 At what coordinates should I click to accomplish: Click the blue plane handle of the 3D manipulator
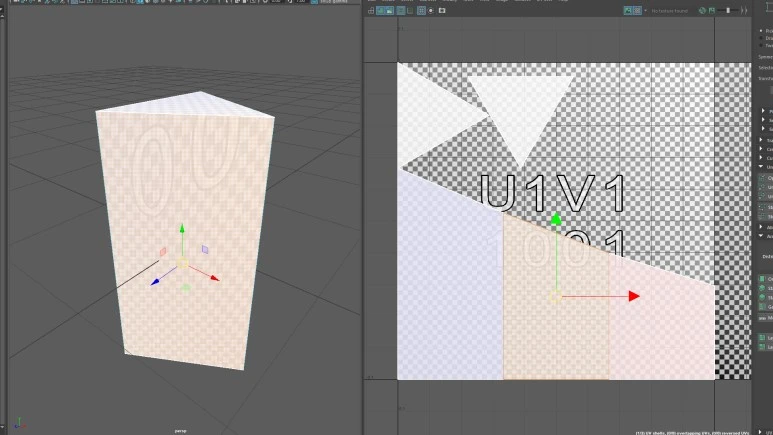205,250
